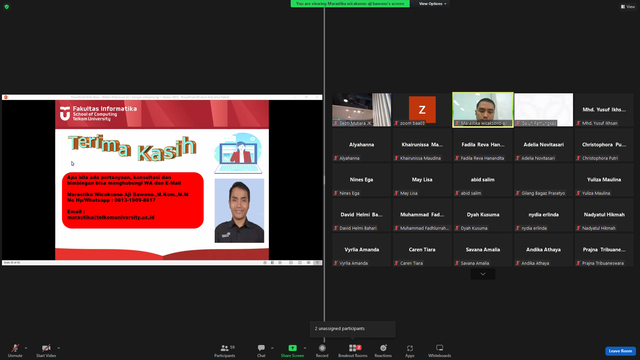
Task: Click Share Screen button
Action: pos(292,350)
